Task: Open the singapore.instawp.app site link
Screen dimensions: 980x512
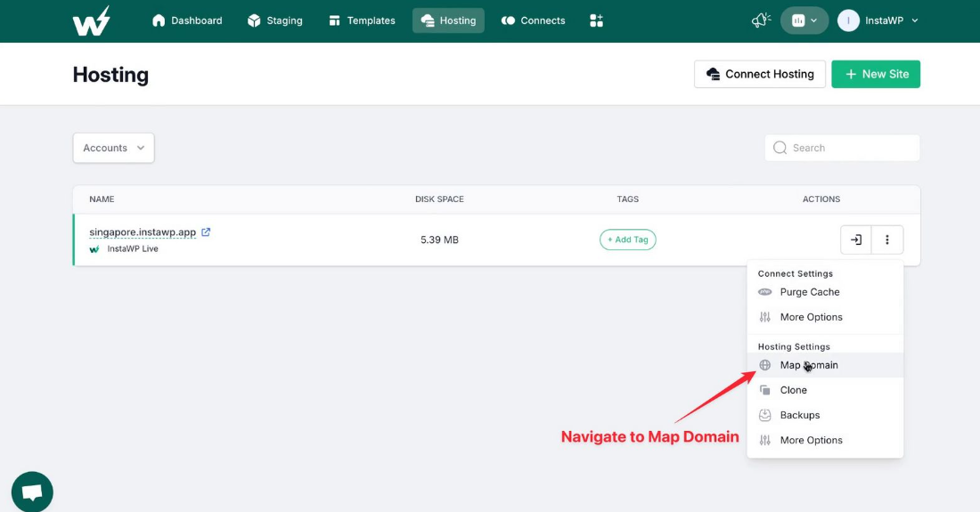Action: (x=143, y=232)
